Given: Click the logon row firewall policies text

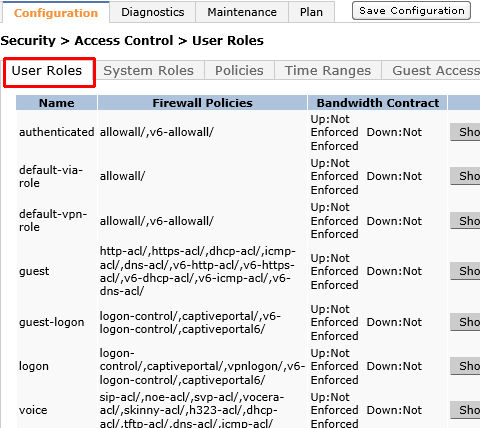Looking at the screenshot, I should (202, 366).
